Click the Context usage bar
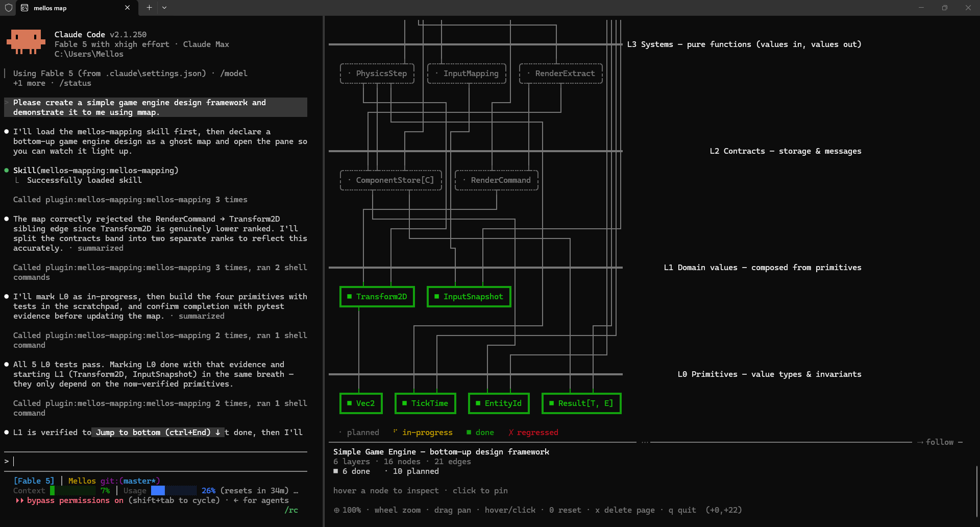This screenshot has height=527, width=980. [x=73, y=491]
